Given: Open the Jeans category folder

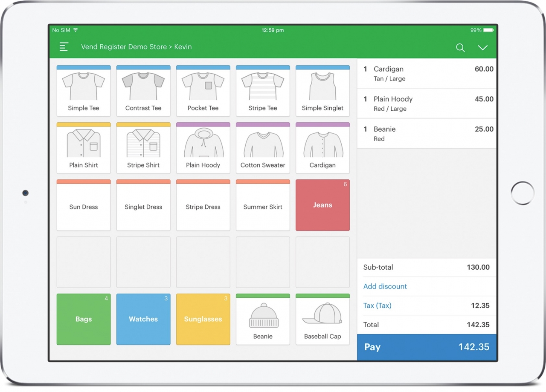Looking at the screenshot, I should click(x=322, y=205).
